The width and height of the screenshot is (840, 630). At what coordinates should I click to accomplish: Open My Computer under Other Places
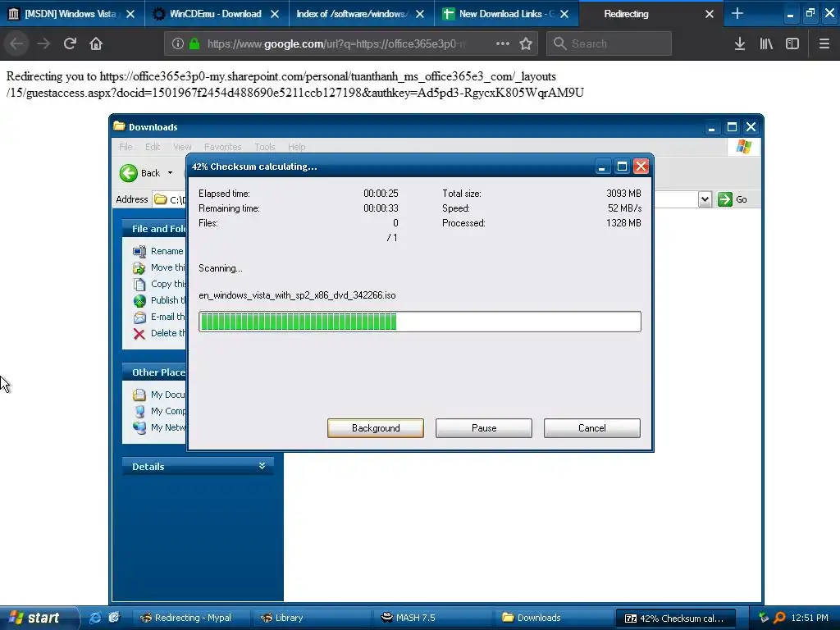(159, 411)
